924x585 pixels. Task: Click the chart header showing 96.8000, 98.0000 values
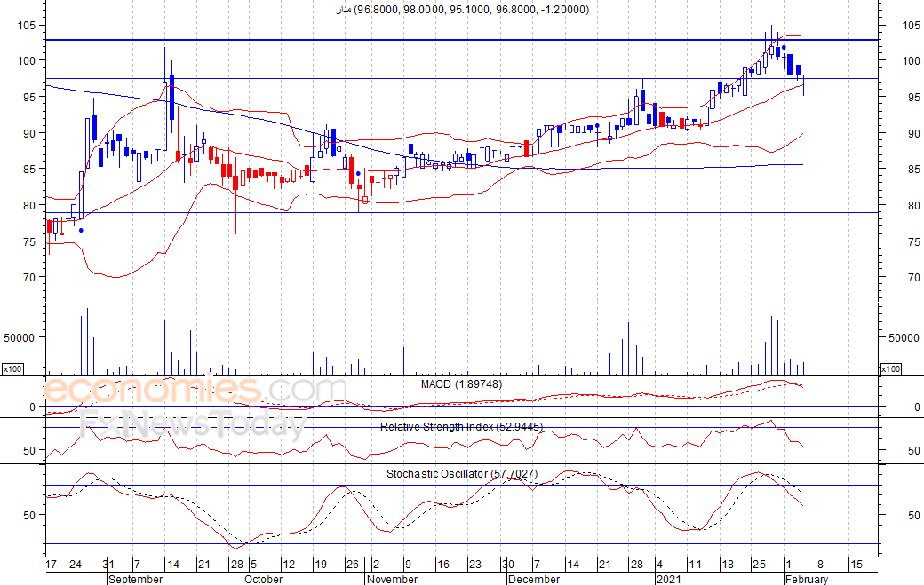tap(463, 10)
